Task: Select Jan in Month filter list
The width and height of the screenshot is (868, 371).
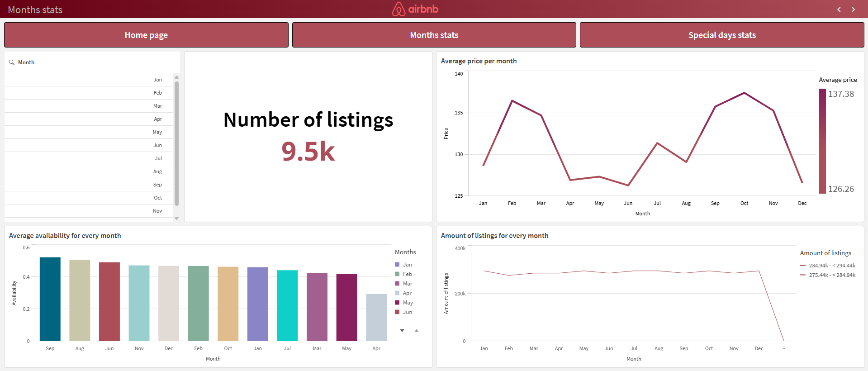Action: [x=89, y=80]
